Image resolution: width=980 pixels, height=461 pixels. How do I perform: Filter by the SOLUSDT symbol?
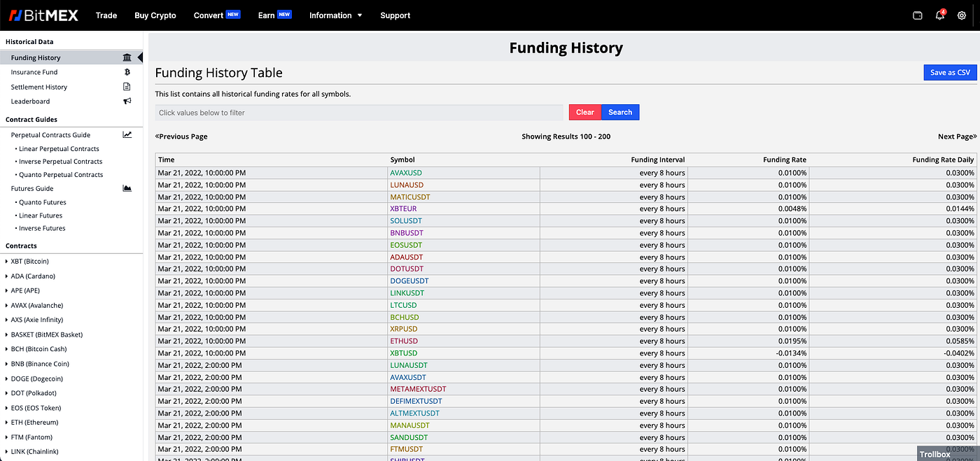(407, 221)
